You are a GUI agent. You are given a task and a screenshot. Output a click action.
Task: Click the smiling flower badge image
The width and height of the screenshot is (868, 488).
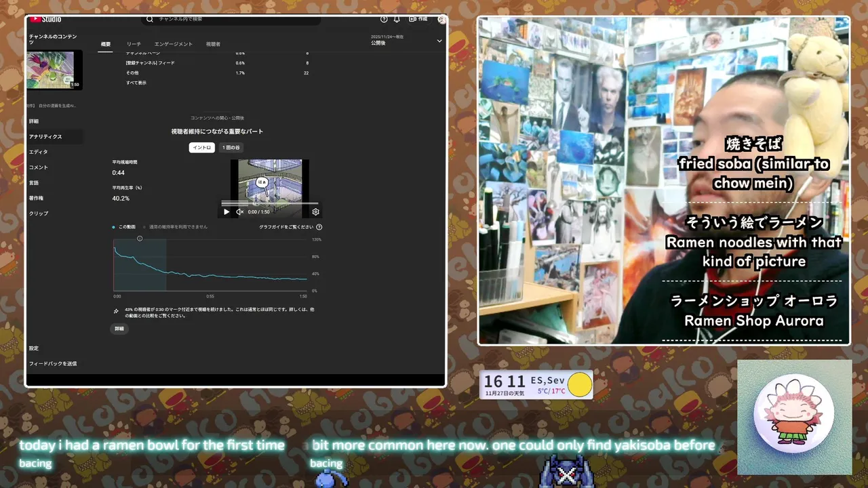(x=793, y=413)
